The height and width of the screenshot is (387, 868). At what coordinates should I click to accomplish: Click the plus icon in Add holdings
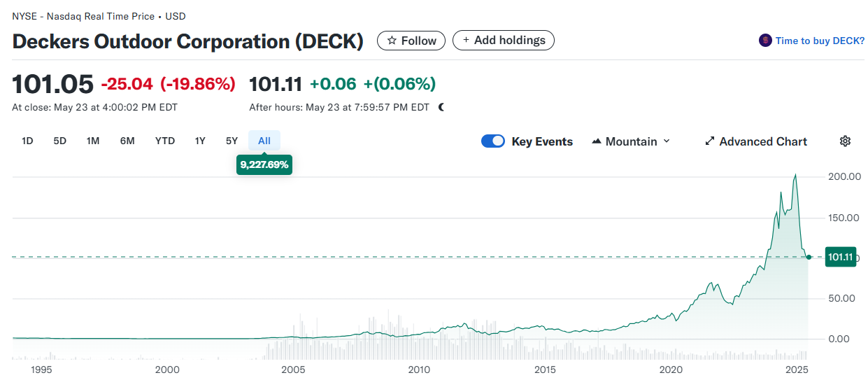click(466, 41)
